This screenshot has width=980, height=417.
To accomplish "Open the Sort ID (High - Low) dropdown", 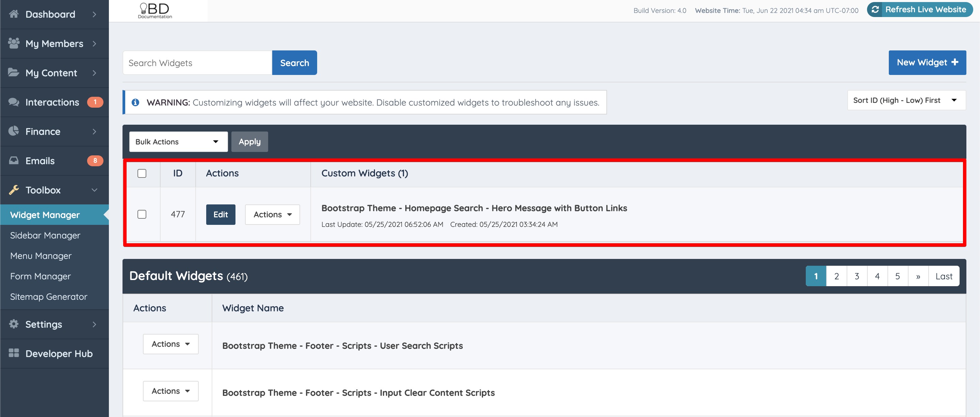I will [x=906, y=100].
